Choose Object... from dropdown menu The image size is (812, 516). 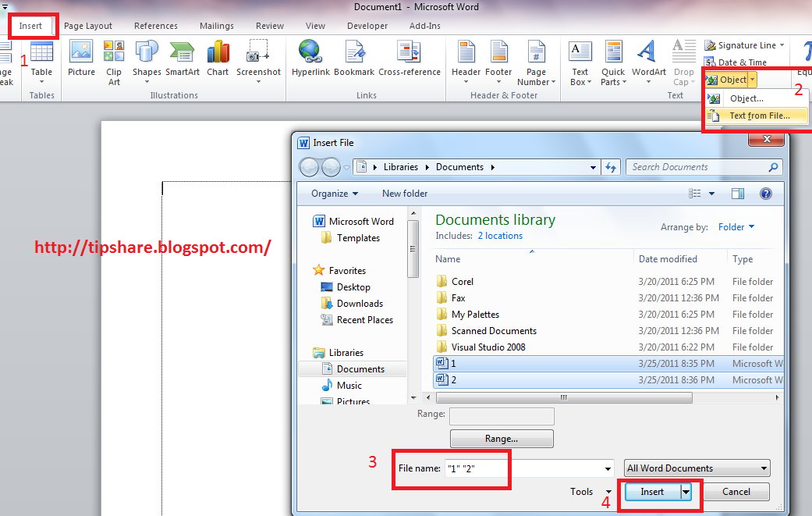[x=756, y=98]
